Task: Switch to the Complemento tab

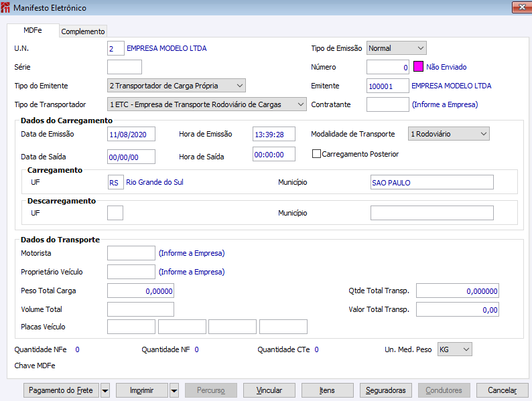Action: [83, 31]
